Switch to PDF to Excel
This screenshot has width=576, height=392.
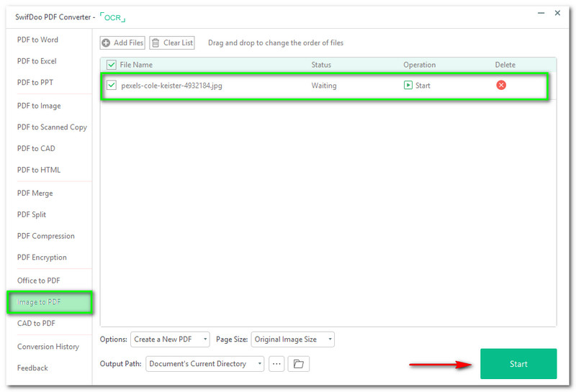click(37, 61)
